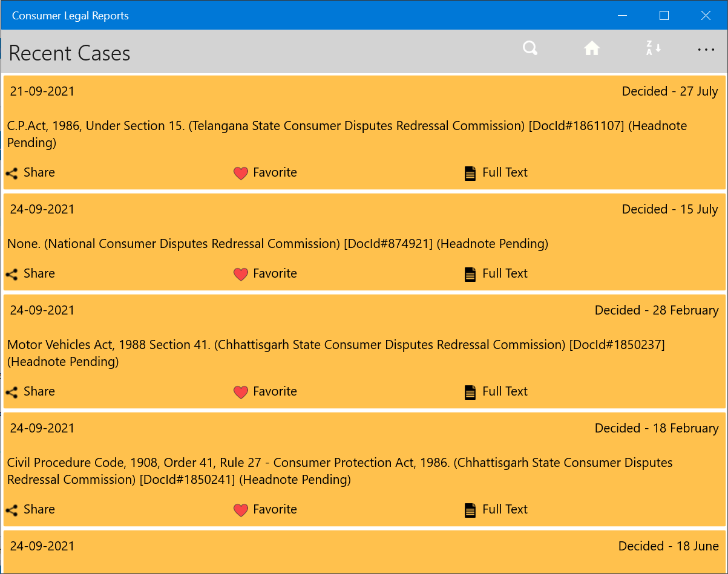Go to Home via house icon
The image size is (728, 574).
point(591,48)
